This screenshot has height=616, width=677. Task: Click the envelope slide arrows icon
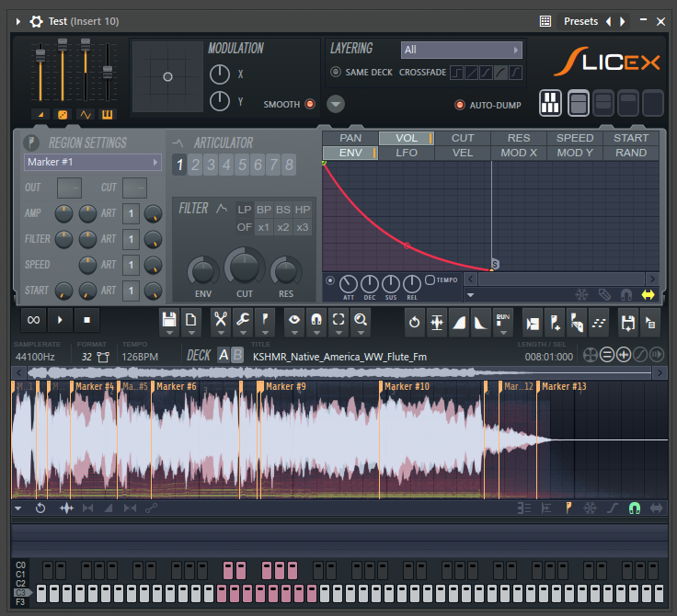[648, 295]
